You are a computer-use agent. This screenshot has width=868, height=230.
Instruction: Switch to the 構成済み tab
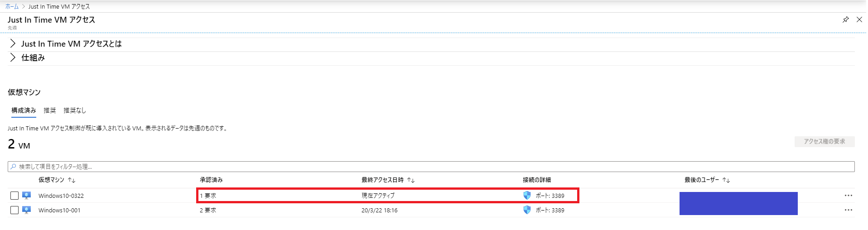click(x=24, y=110)
